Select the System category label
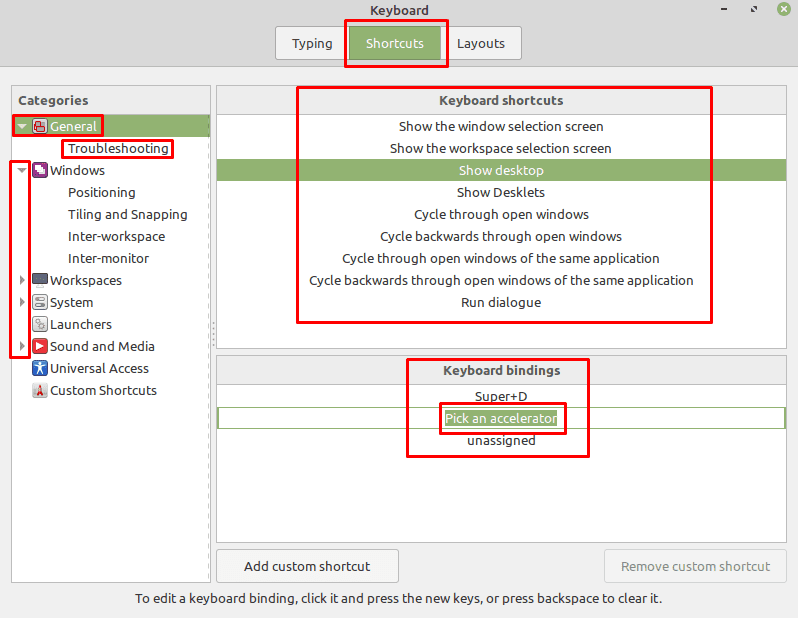The image size is (798, 618). [x=72, y=302]
